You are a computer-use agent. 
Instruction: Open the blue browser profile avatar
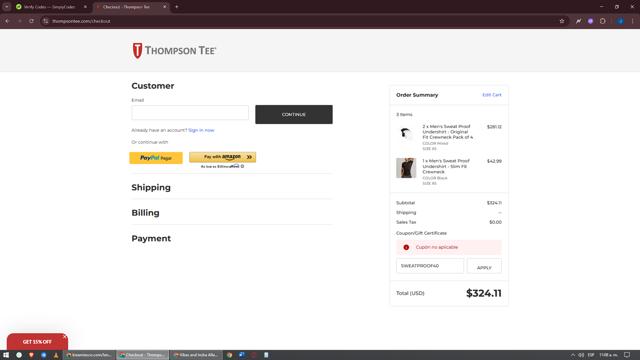(x=620, y=21)
